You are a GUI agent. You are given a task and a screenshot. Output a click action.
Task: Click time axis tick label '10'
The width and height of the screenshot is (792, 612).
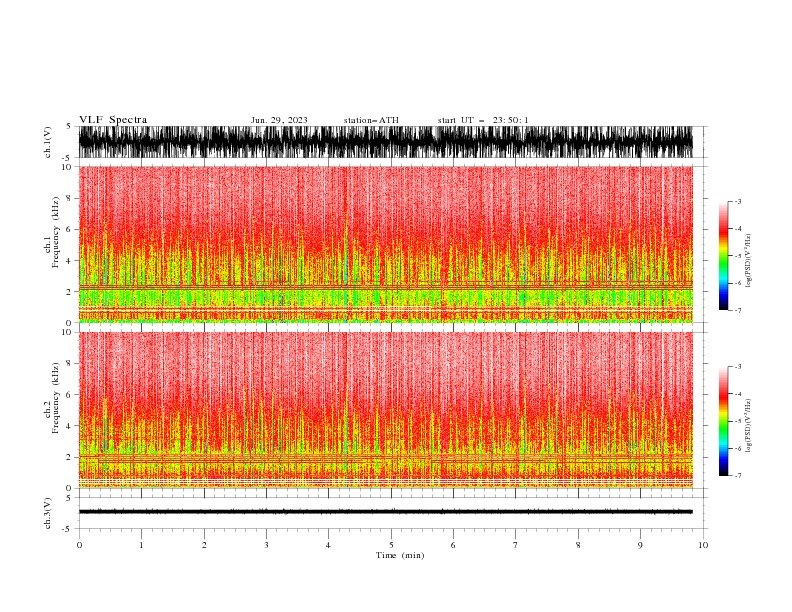(703, 545)
